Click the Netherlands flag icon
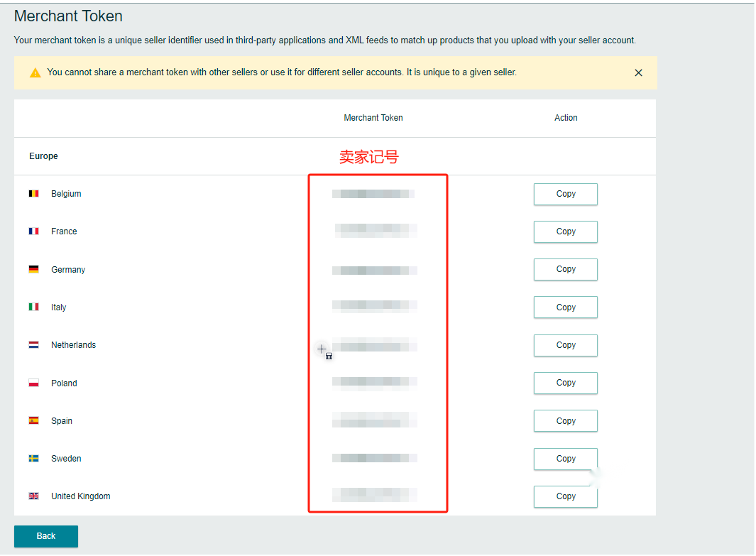 [34, 345]
